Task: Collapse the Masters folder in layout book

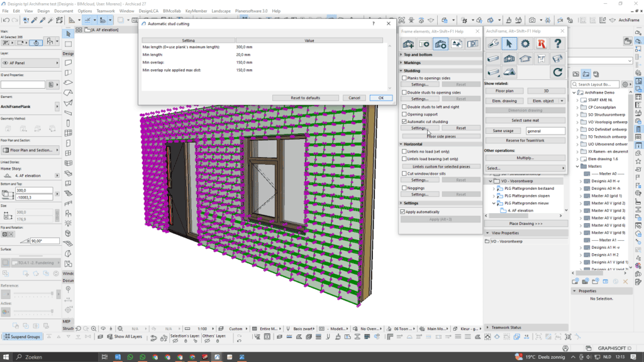Action: pos(577,166)
